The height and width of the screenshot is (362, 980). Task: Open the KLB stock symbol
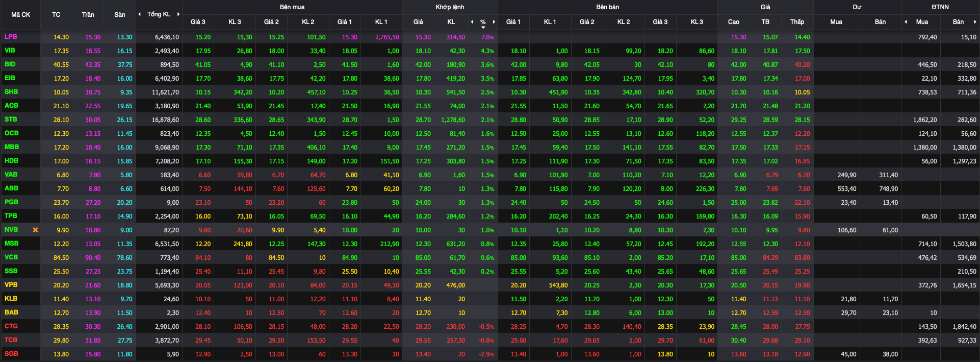click(x=11, y=299)
